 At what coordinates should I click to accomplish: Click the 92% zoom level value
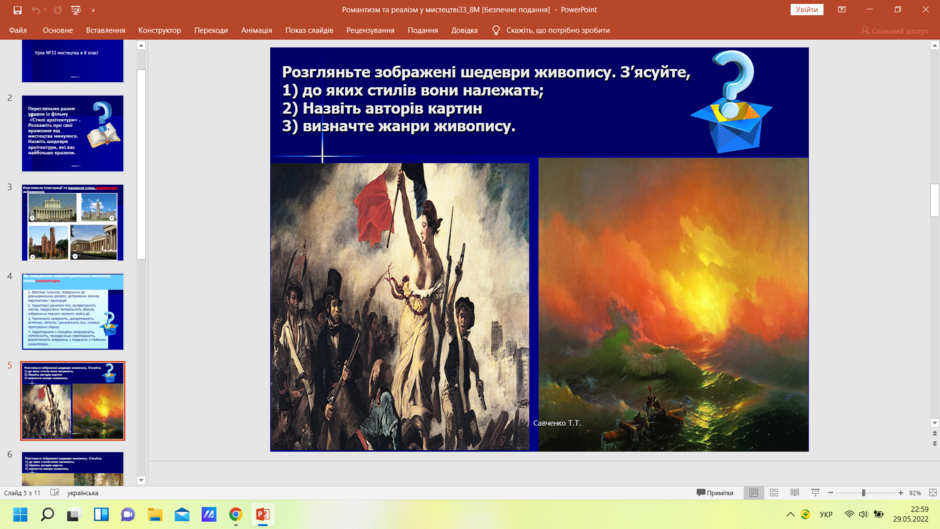[915, 493]
